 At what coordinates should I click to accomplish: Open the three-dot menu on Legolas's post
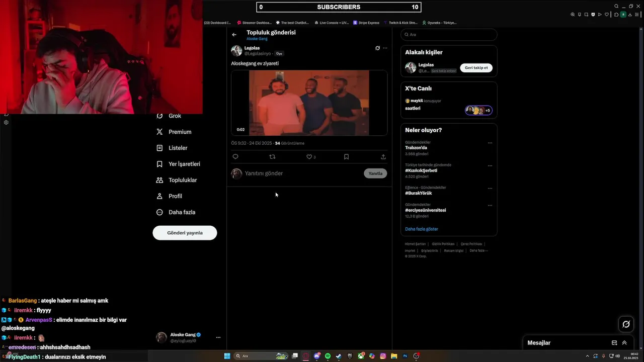tap(385, 48)
